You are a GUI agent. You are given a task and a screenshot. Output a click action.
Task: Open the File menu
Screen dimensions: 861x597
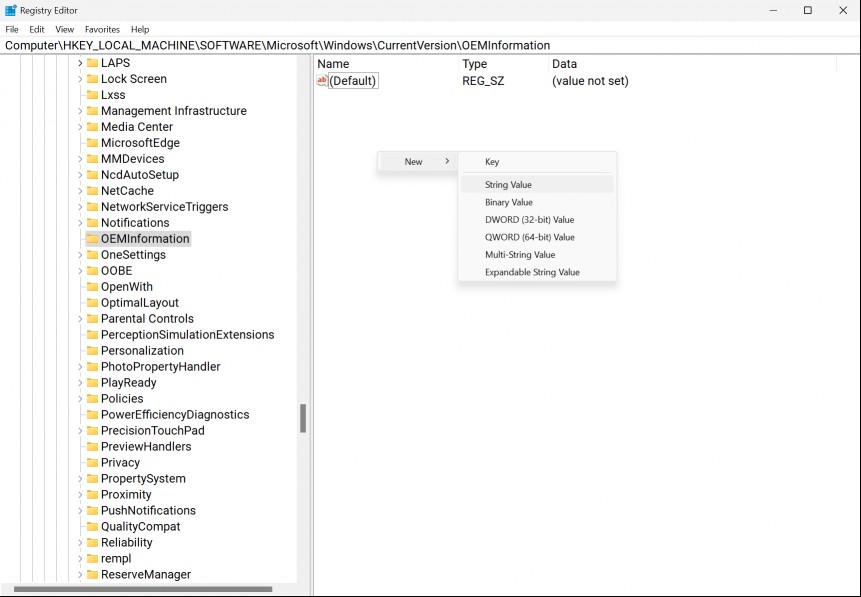[12, 29]
